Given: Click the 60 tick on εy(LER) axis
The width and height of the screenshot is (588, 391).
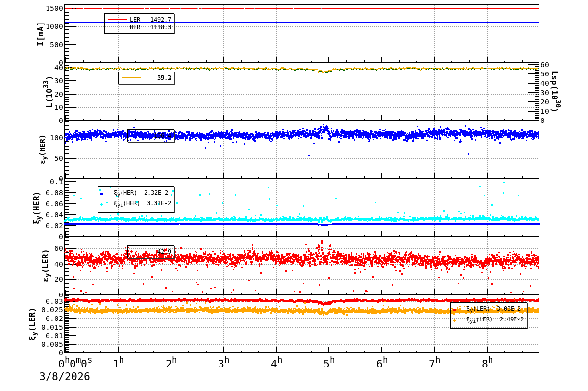Looking at the screenshot, I should [59, 249].
